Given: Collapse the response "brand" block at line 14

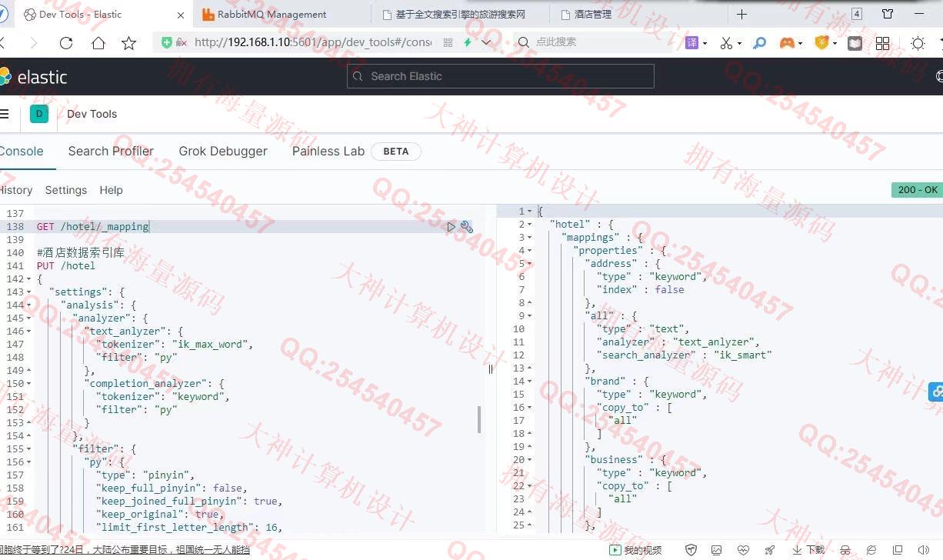Looking at the screenshot, I should point(529,382).
